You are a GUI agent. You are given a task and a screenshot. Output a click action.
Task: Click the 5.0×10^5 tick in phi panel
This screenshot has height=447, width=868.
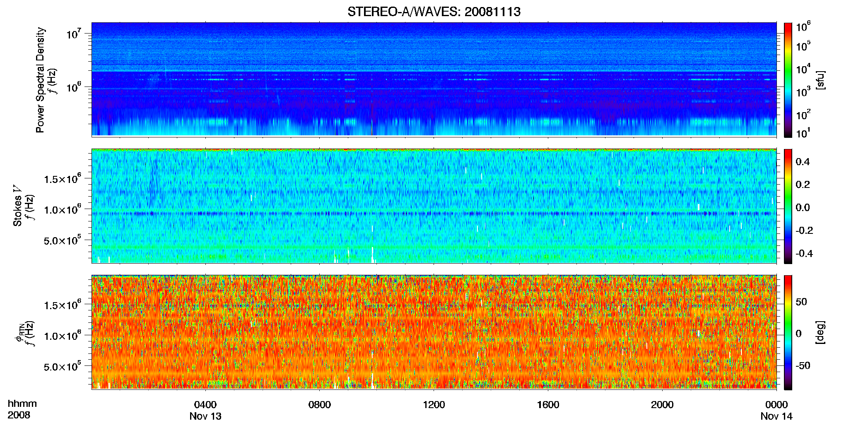pyautogui.click(x=63, y=366)
